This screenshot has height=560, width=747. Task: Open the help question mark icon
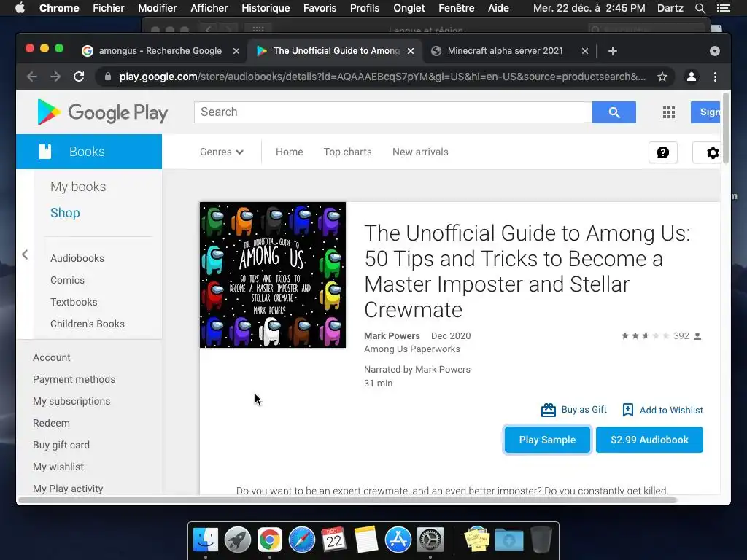(x=663, y=152)
